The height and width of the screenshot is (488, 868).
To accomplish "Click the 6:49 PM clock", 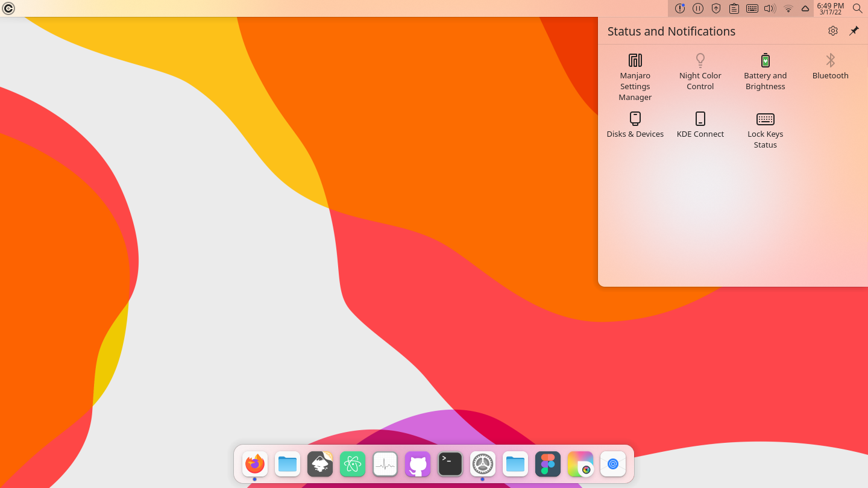I will coord(831,8).
